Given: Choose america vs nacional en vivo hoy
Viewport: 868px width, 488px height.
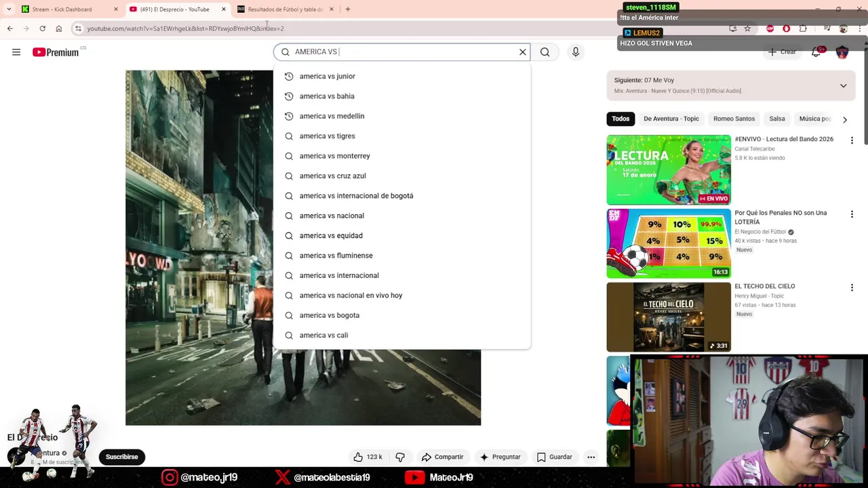Looking at the screenshot, I should point(401,296).
